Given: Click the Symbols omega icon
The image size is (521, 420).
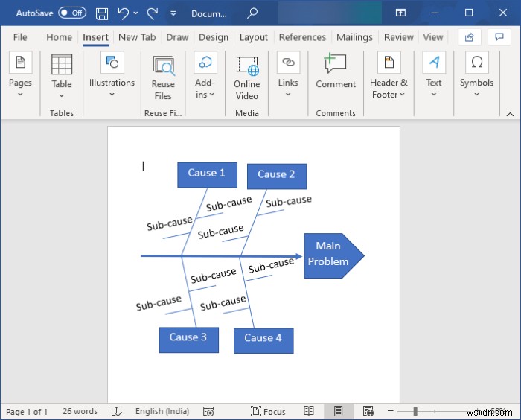Looking at the screenshot, I should (x=477, y=63).
